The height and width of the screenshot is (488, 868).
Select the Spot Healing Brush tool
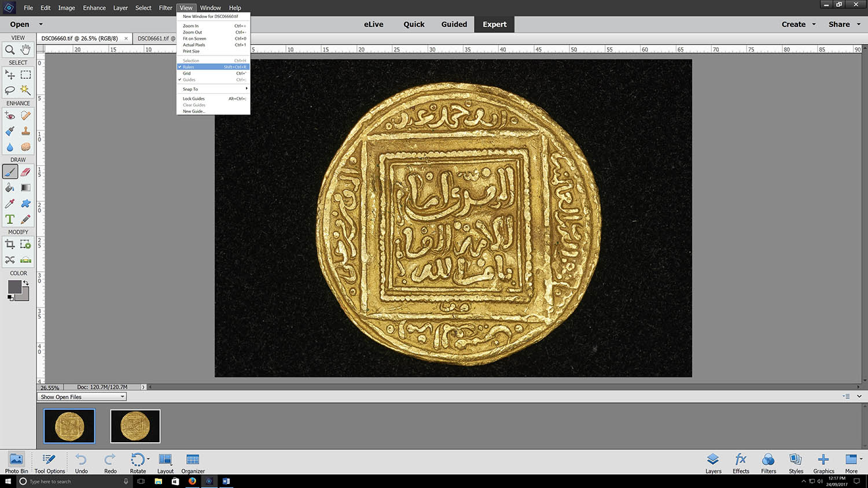click(25, 116)
